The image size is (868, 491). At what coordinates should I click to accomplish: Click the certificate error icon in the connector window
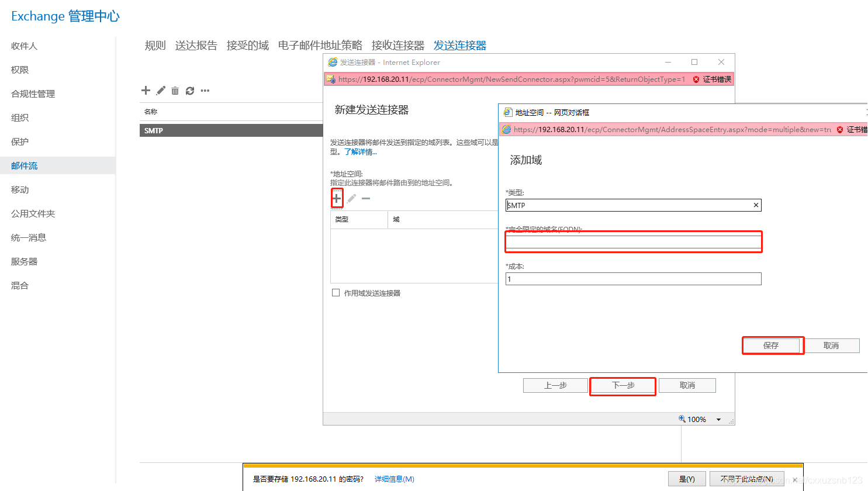(x=696, y=79)
